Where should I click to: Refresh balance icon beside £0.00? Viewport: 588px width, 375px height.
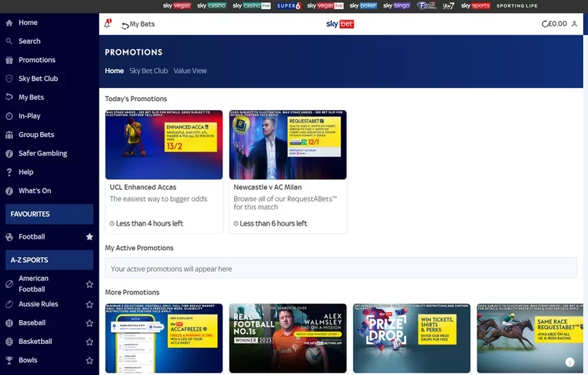coord(545,24)
